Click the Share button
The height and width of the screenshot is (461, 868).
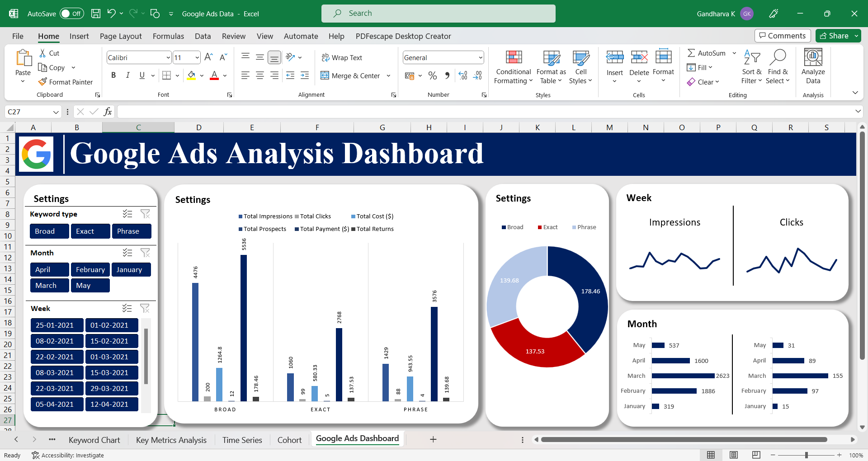point(834,36)
